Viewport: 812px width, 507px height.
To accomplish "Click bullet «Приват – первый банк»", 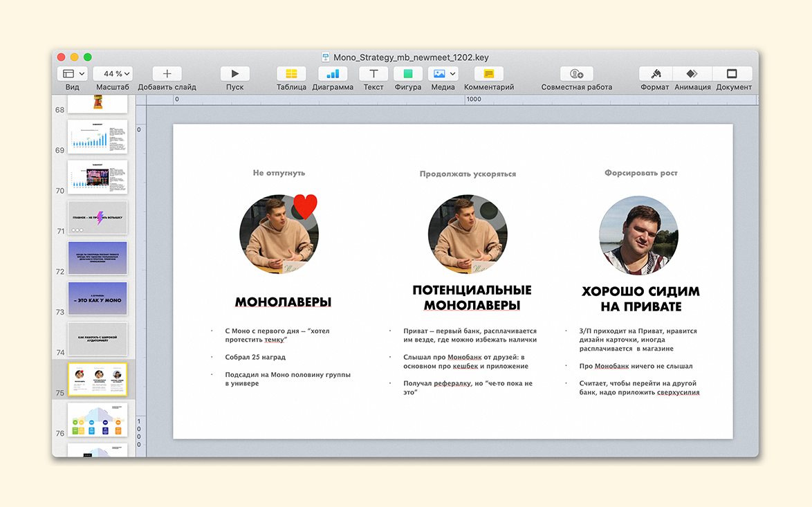I will [470, 335].
